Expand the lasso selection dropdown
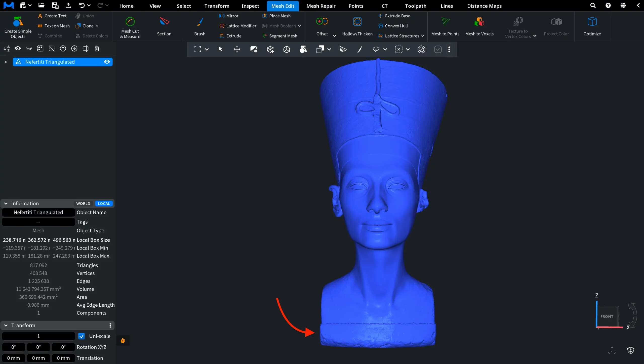644x364 pixels. (x=385, y=49)
